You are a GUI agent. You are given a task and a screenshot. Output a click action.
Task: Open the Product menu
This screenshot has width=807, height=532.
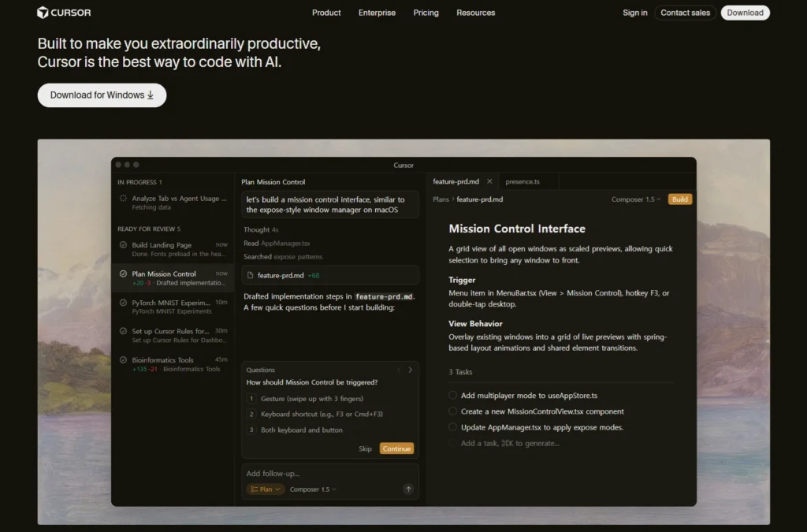pyautogui.click(x=326, y=13)
